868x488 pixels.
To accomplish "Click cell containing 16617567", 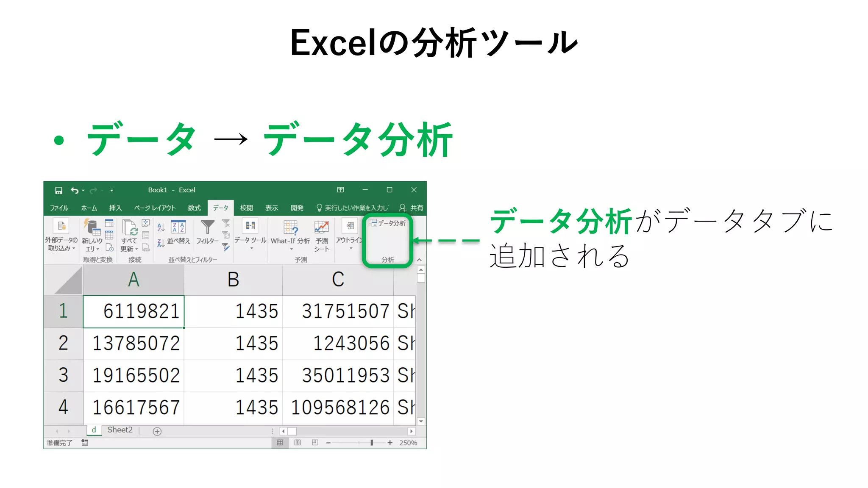I will (x=134, y=408).
